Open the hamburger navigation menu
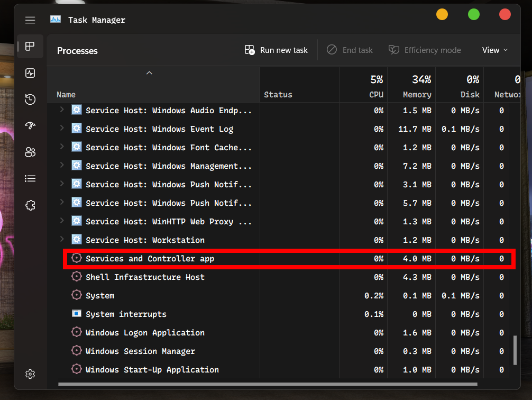Screen dimensions: 532x400 coord(30,20)
